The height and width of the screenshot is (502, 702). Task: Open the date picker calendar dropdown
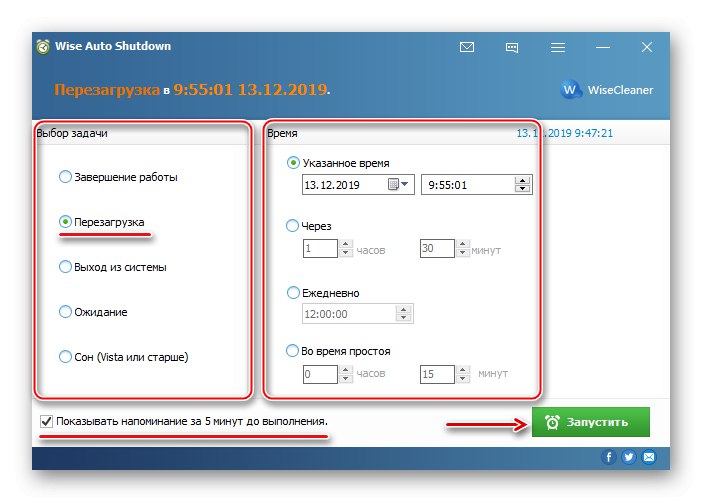pyautogui.click(x=398, y=184)
